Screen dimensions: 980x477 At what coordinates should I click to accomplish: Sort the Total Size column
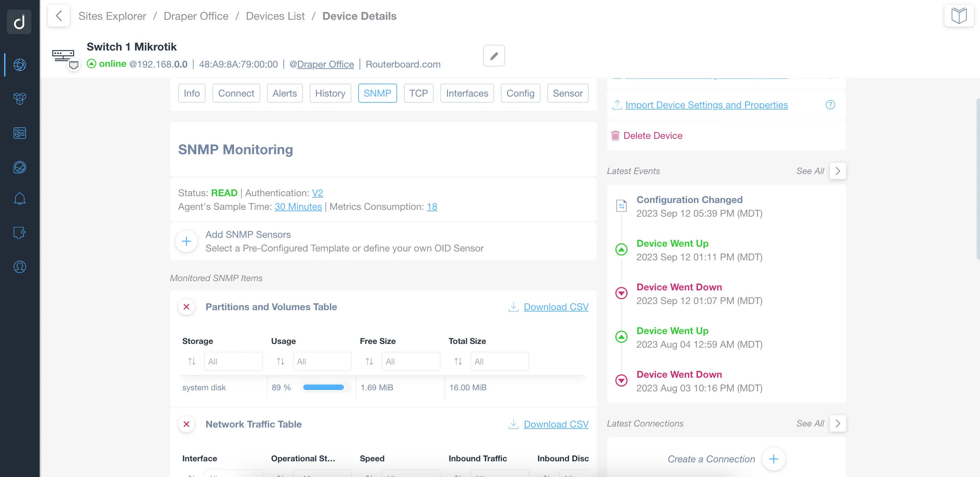pos(458,361)
